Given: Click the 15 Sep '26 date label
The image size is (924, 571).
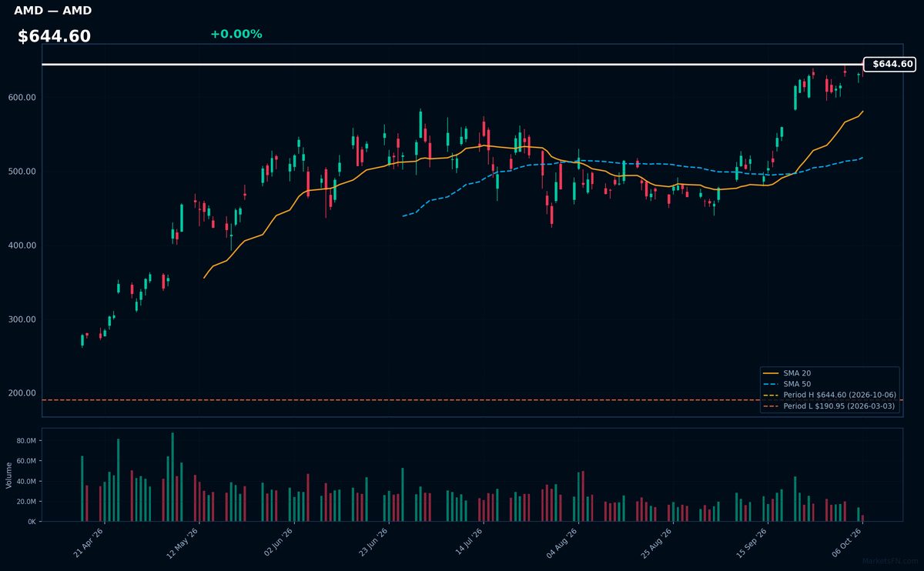Looking at the screenshot, I should click(754, 543).
